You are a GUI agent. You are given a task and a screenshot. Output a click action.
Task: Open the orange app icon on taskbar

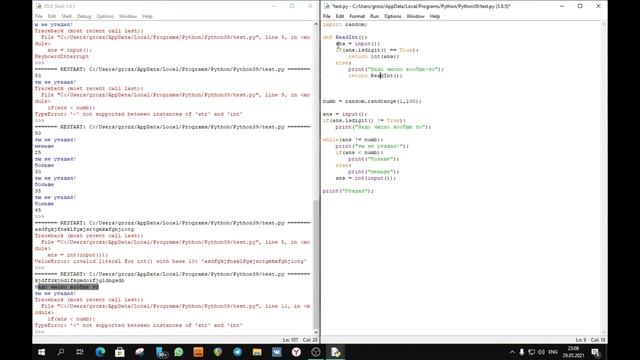pos(198,352)
